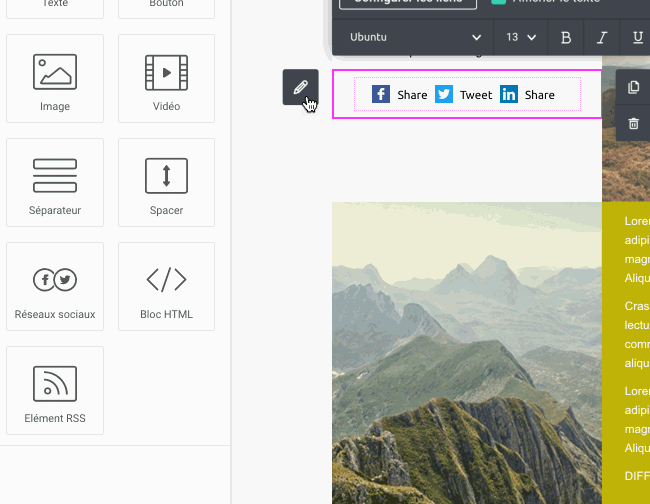This screenshot has height=504, width=650.
Task: Click the Facebook "Share" text
Action: (x=412, y=95)
